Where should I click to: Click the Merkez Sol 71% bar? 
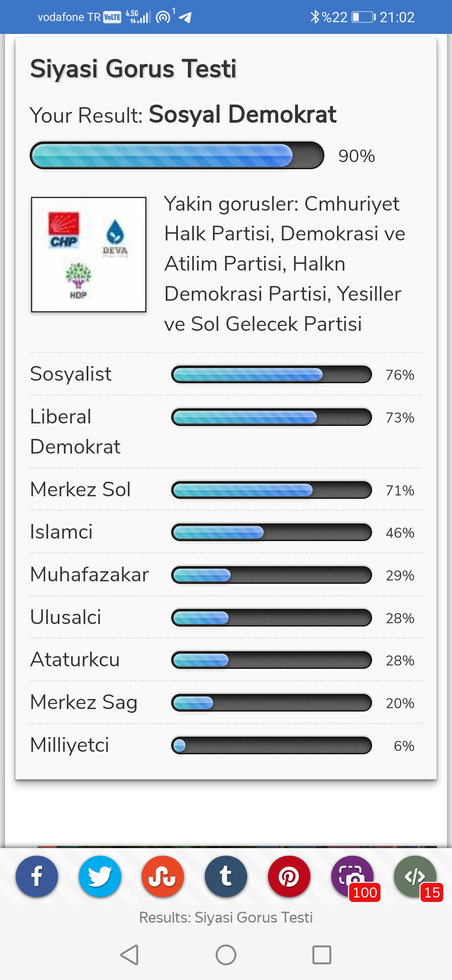tap(272, 490)
